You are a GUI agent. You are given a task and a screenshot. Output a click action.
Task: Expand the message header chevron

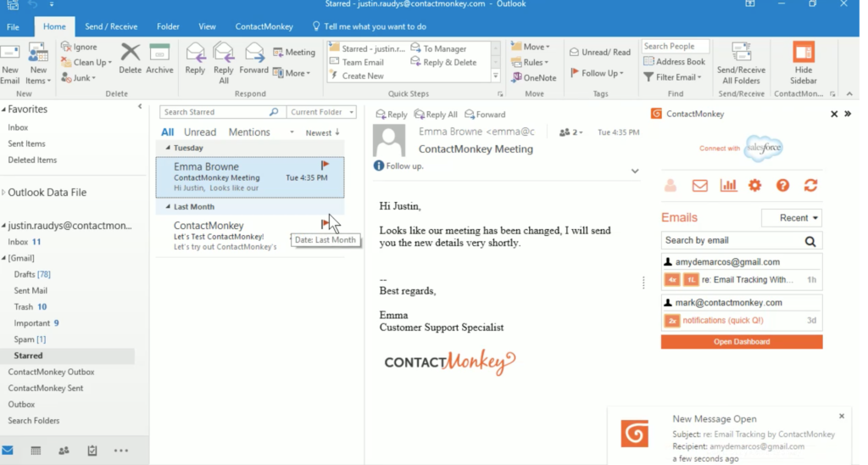[x=635, y=171]
